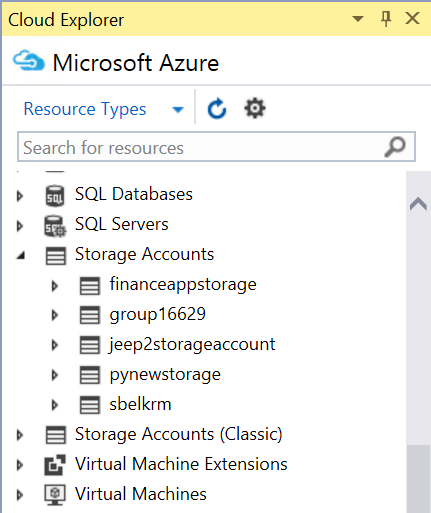
Task: Toggle the pin auto-hide icon
Action: tap(386, 18)
